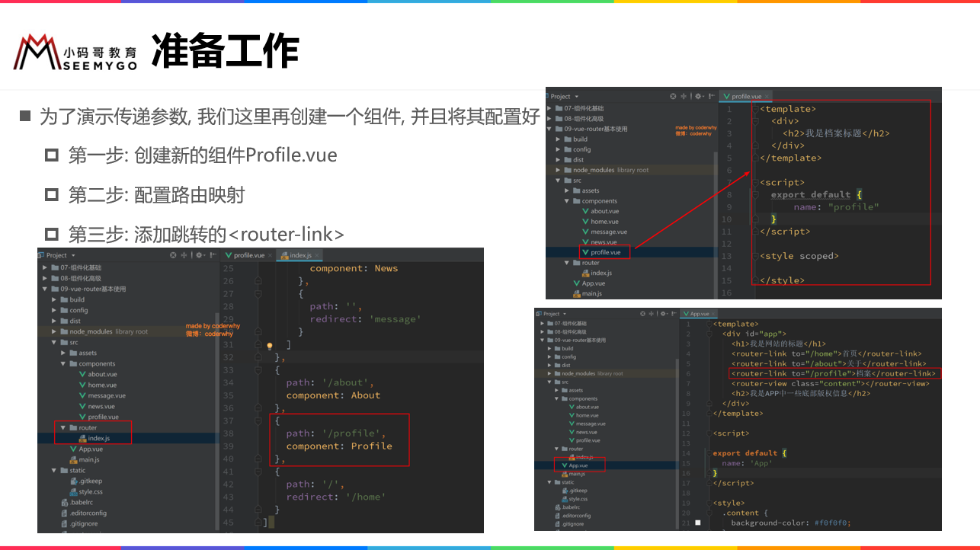This screenshot has height=550, width=980.
Task: Click "component: Profile" code on line 39
Action: click(339, 446)
